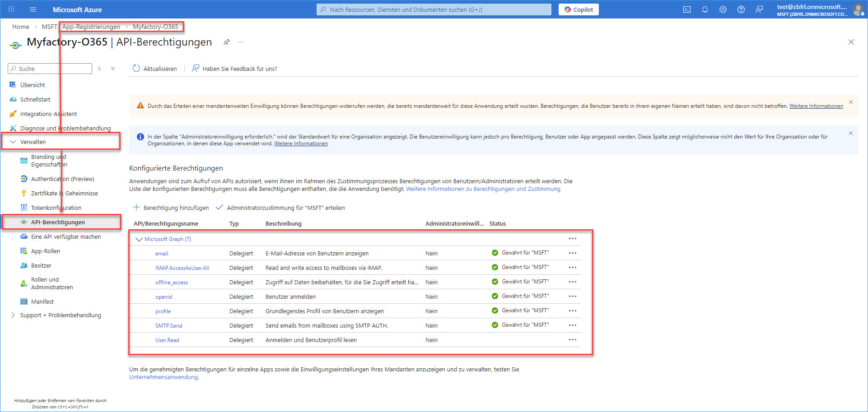Open the notifications bell

pyautogui.click(x=705, y=9)
